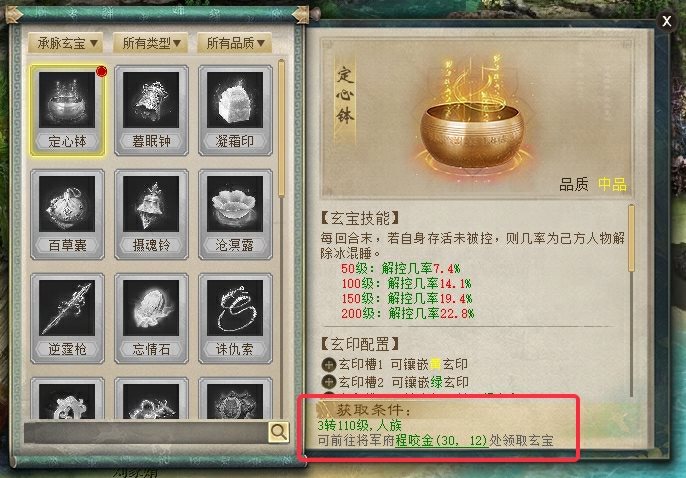Select the 定心钵 treasure icon

pos(67,110)
